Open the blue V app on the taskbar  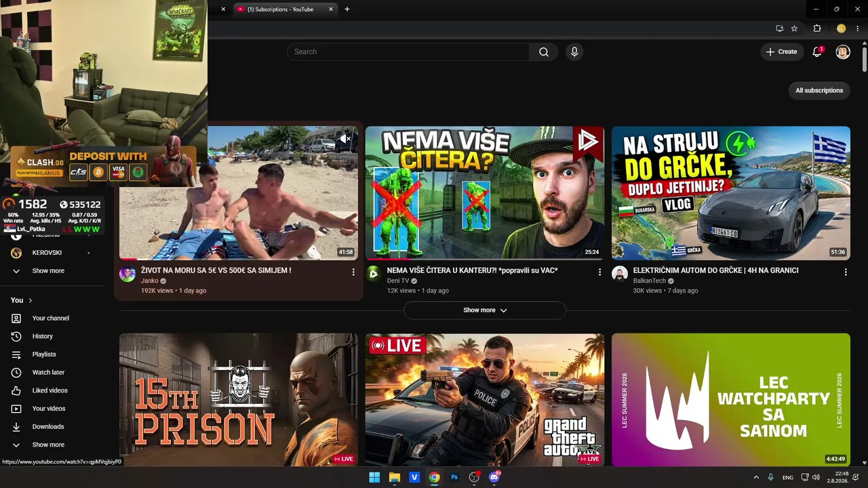click(x=414, y=477)
